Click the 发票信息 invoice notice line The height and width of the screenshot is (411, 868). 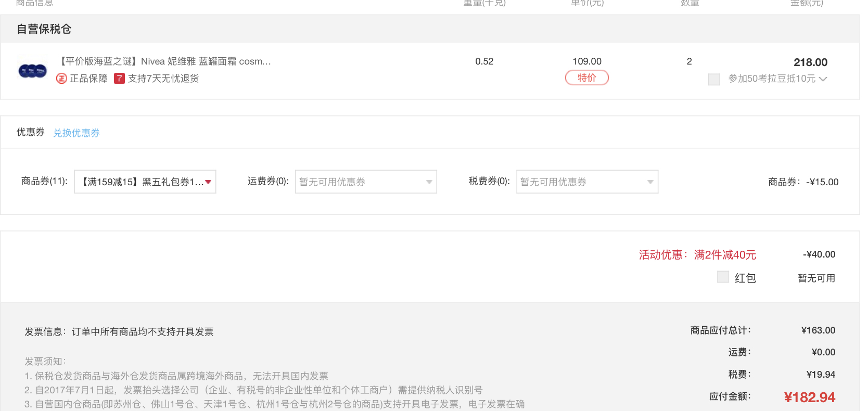pyautogui.click(x=119, y=332)
